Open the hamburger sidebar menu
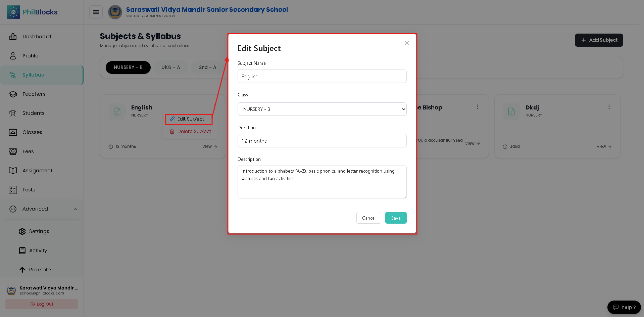The image size is (644, 317). point(96,12)
